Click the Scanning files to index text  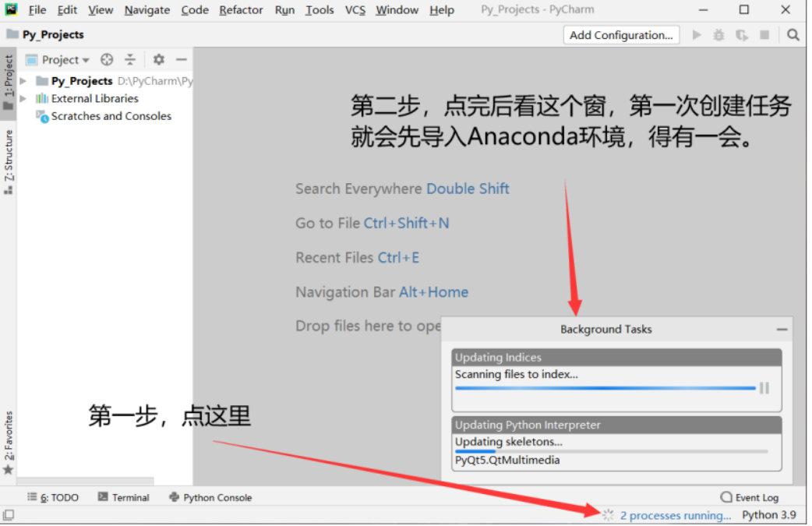[x=517, y=374]
